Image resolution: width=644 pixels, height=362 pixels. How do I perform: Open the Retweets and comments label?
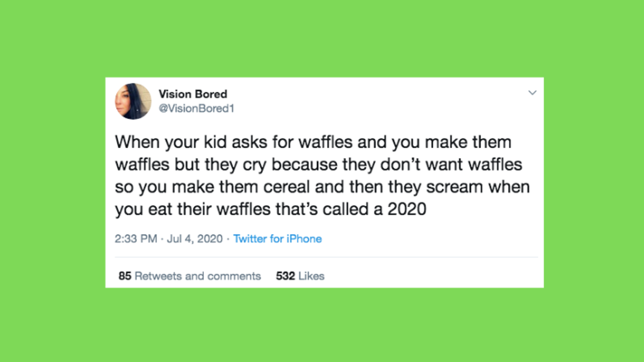pos(198,276)
